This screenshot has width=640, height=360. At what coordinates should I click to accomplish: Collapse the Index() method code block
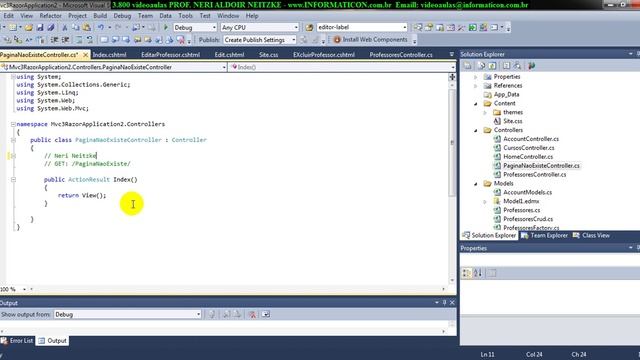pos(13,180)
